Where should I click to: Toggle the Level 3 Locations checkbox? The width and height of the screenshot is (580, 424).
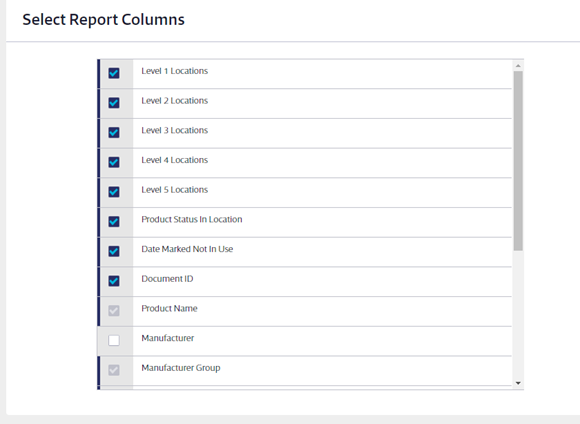click(x=114, y=132)
